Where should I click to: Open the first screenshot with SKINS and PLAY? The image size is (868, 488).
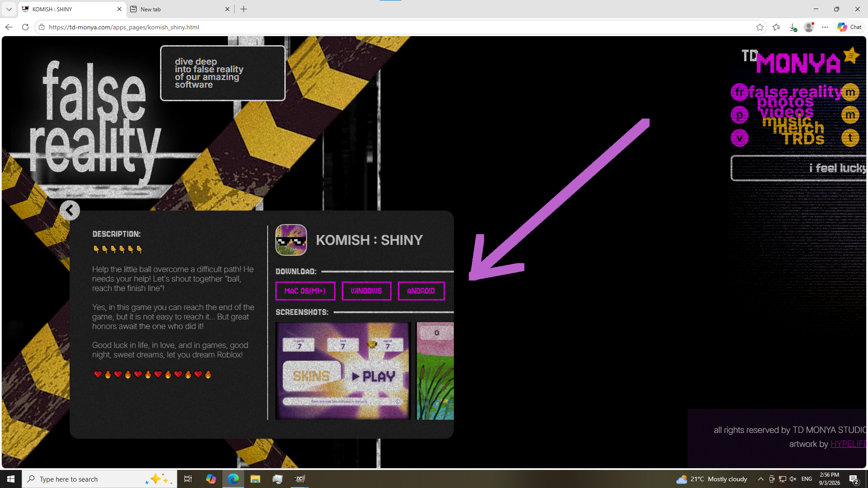pos(343,371)
